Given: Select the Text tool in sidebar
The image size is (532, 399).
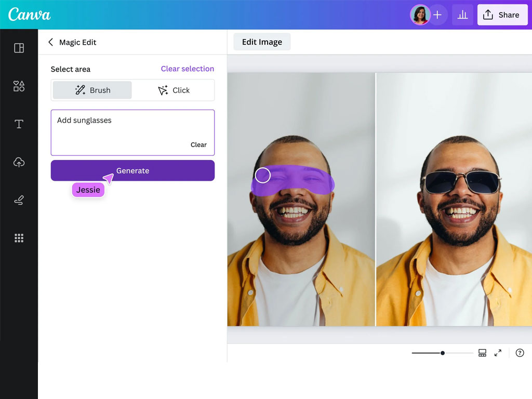Looking at the screenshot, I should point(19,124).
